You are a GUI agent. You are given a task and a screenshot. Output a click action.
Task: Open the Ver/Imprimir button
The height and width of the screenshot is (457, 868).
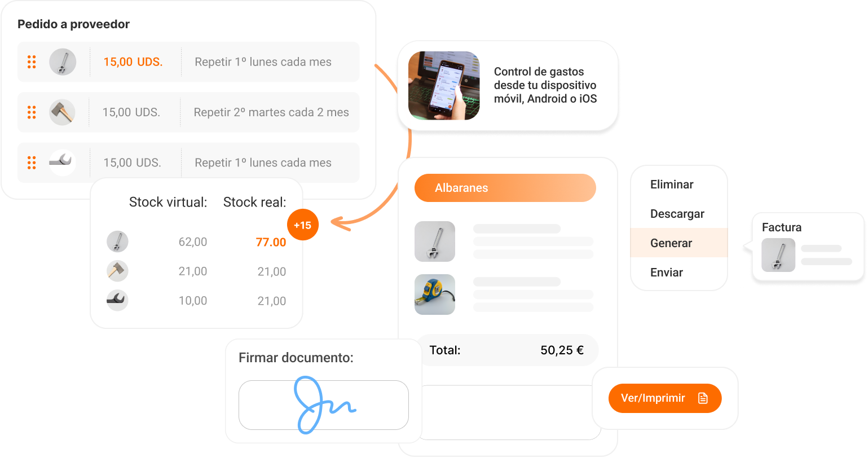665,398
